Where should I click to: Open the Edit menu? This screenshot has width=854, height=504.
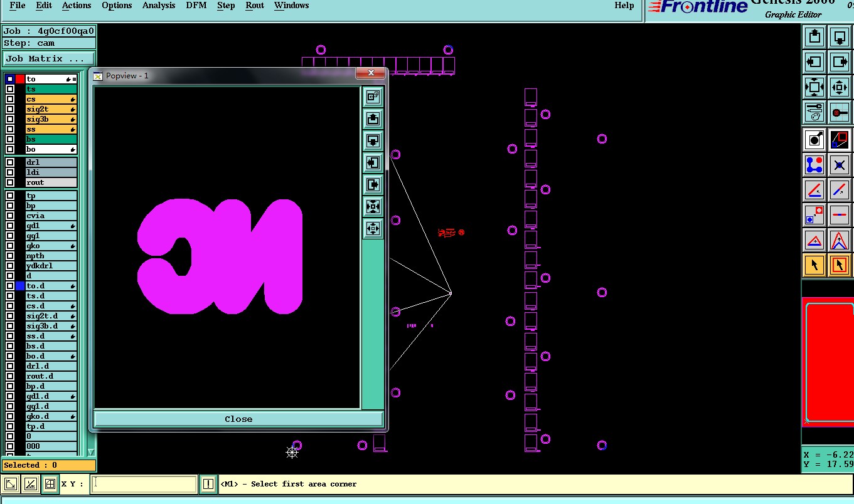(44, 6)
